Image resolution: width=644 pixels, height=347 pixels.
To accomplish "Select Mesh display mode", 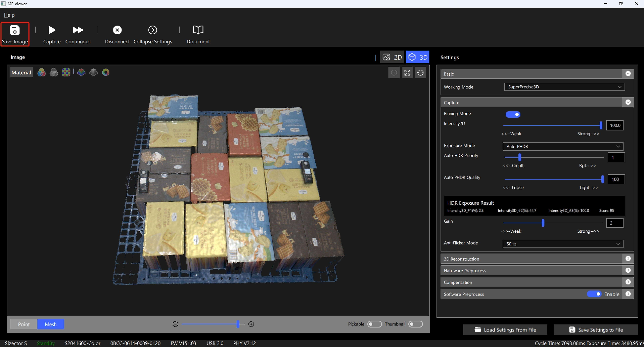I will (x=51, y=324).
